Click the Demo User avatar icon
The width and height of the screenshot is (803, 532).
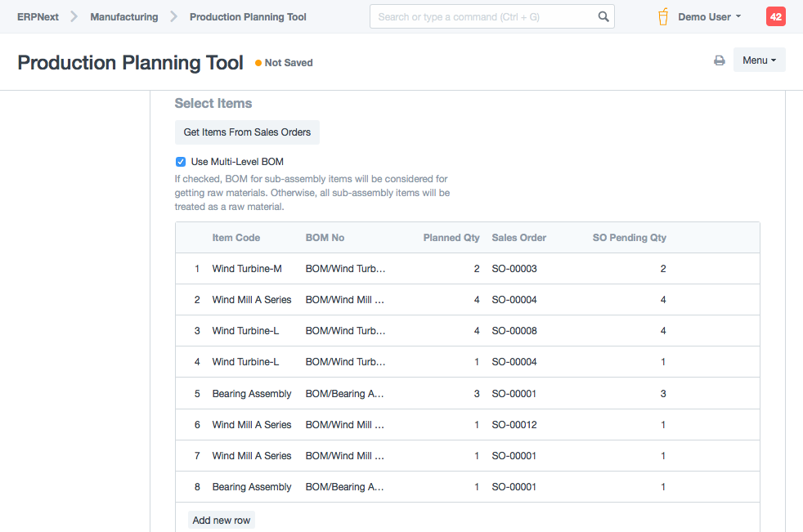point(663,17)
